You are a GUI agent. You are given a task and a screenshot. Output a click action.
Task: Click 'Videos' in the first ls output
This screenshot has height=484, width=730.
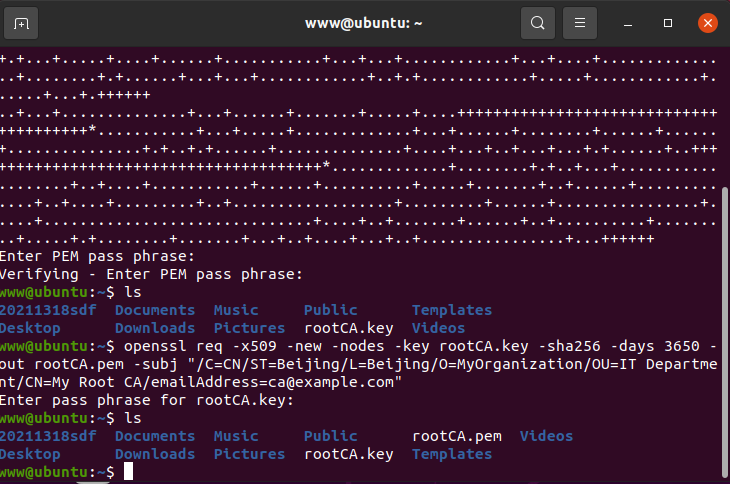pyautogui.click(x=439, y=328)
